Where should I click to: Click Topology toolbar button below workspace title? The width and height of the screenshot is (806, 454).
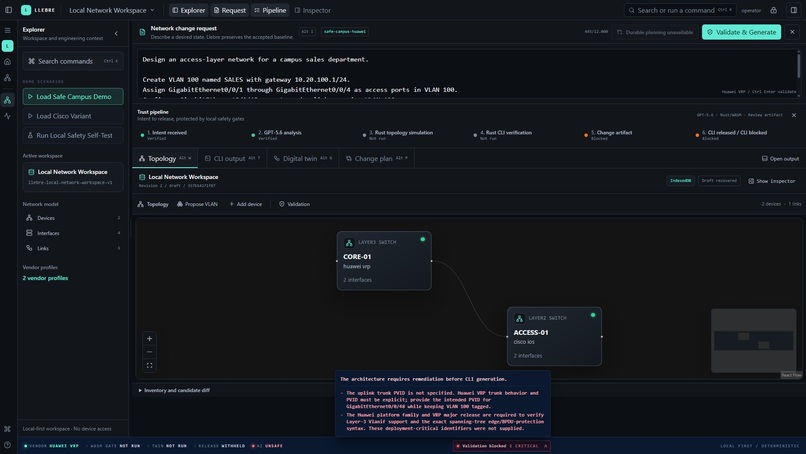(153, 204)
